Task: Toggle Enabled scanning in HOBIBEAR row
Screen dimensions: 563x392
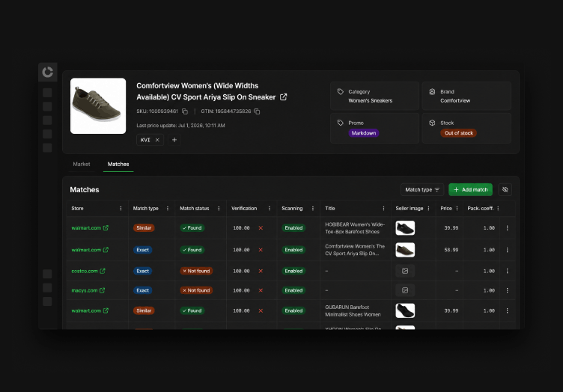Action: [x=293, y=228]
